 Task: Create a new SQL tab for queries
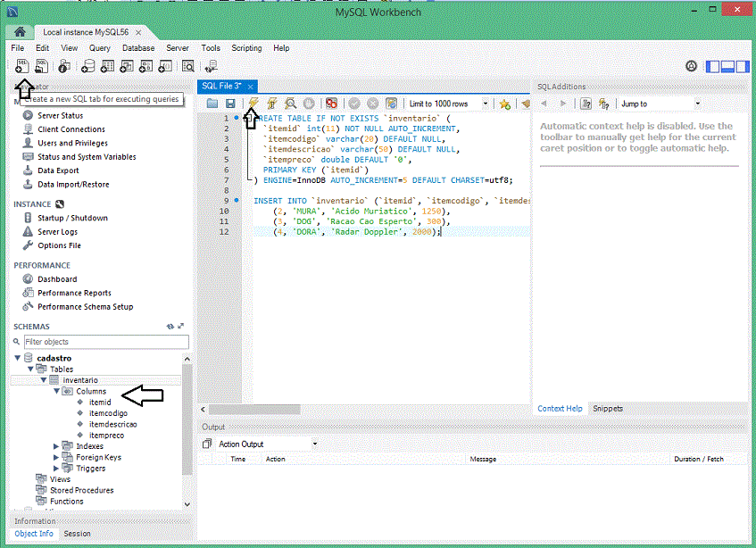click(22, 66)
